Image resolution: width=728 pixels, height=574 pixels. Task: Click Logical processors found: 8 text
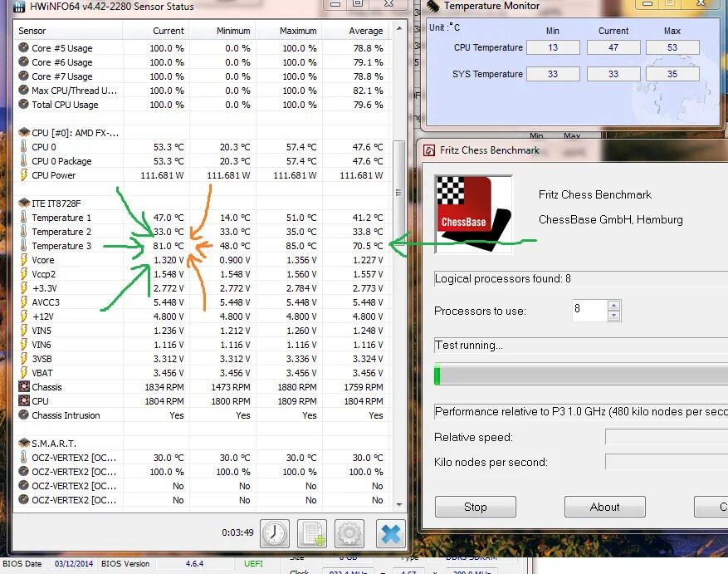point(503,278)
